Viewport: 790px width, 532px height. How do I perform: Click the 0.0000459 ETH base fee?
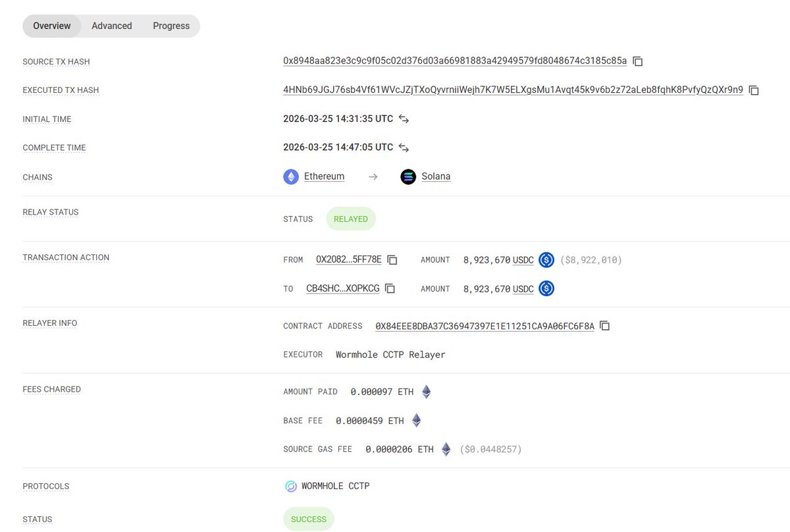coord(370,421)
